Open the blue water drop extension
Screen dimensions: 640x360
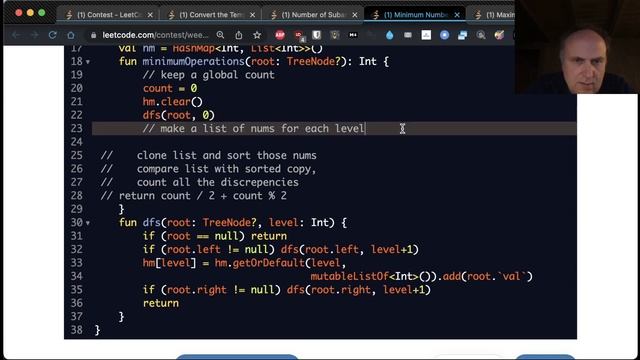pyautogui.click(x=389, y=35)
